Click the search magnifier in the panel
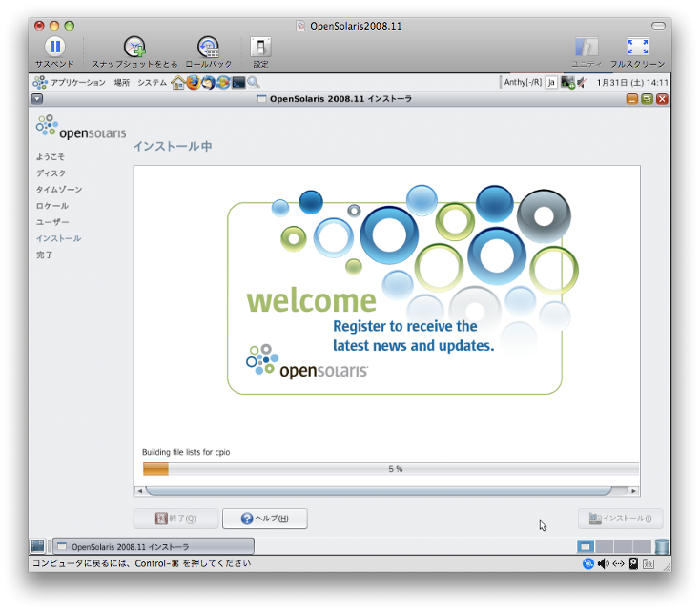The width and height of the screenshot is (700, 611). click(x=254, y=83)
